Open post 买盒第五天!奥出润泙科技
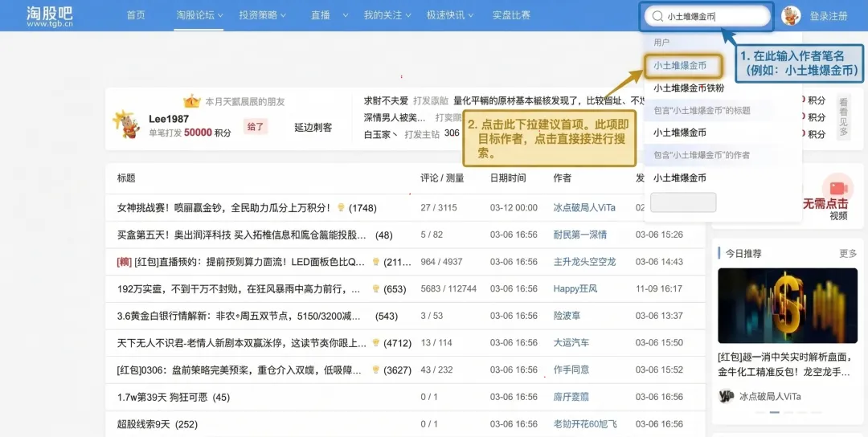The width and height of the screenshot is (868, 437). click(x=241, y=235)
